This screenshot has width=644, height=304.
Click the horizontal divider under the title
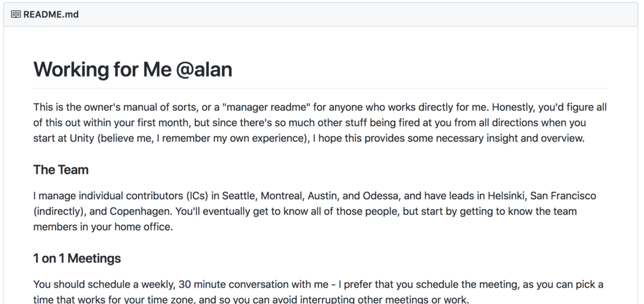(x=320, y=88)
